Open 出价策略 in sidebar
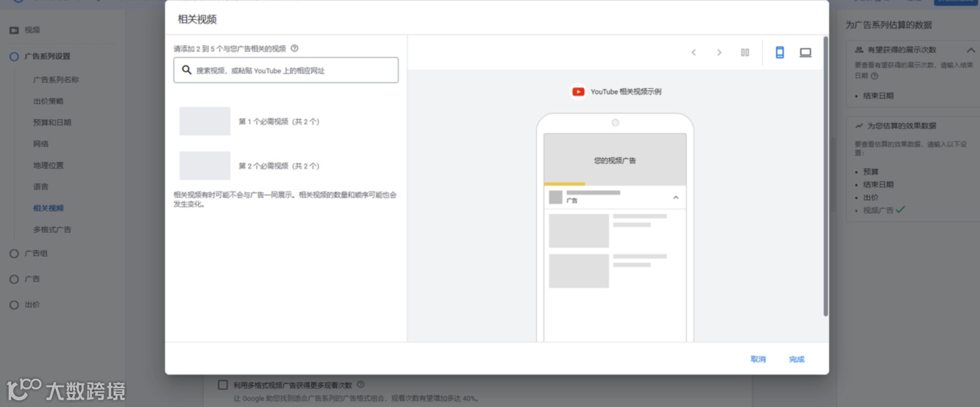This screenshot has height=407, width=980. [48, 101]
